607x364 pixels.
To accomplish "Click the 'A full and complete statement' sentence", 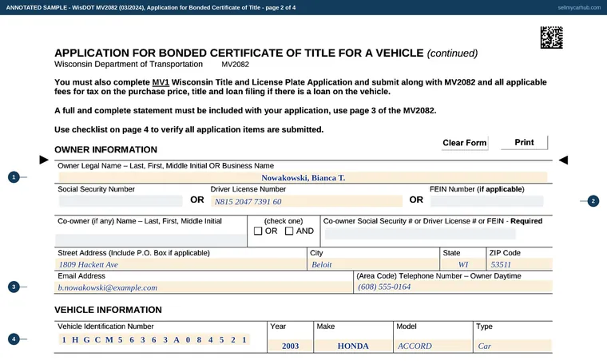I will [245, 111].
